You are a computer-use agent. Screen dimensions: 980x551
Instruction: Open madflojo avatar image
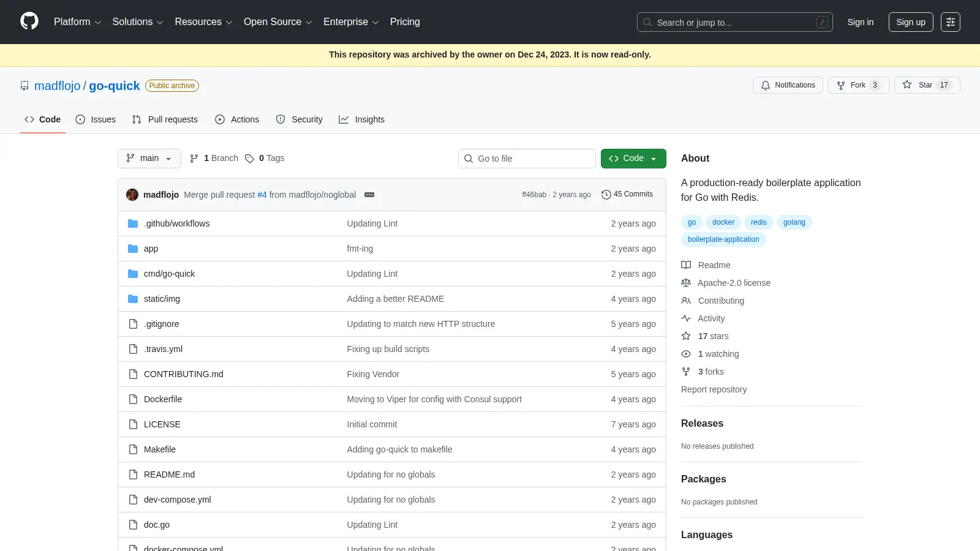point(132,195)
